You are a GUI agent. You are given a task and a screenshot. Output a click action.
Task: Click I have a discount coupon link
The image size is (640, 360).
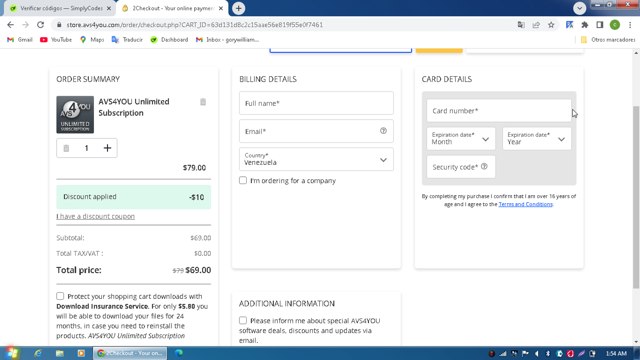[96, 216]
